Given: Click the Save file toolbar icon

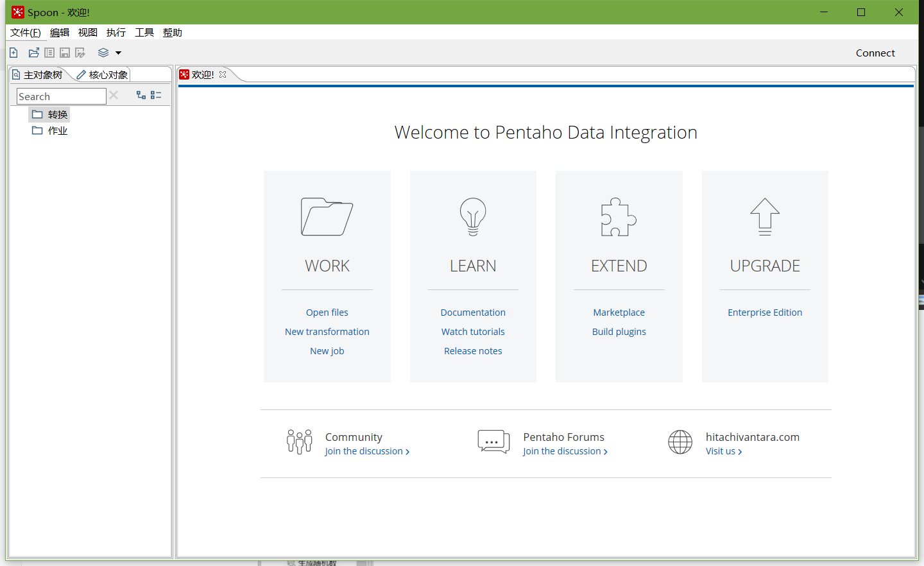Looking at the screenshot, I should click(x=65, y=53).
